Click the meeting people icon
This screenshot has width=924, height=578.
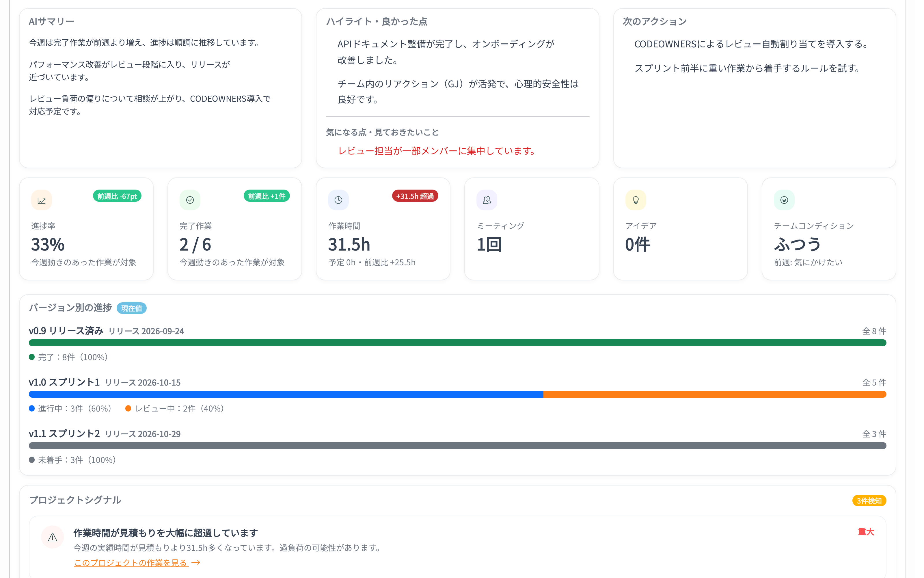(x=487, y=200)
